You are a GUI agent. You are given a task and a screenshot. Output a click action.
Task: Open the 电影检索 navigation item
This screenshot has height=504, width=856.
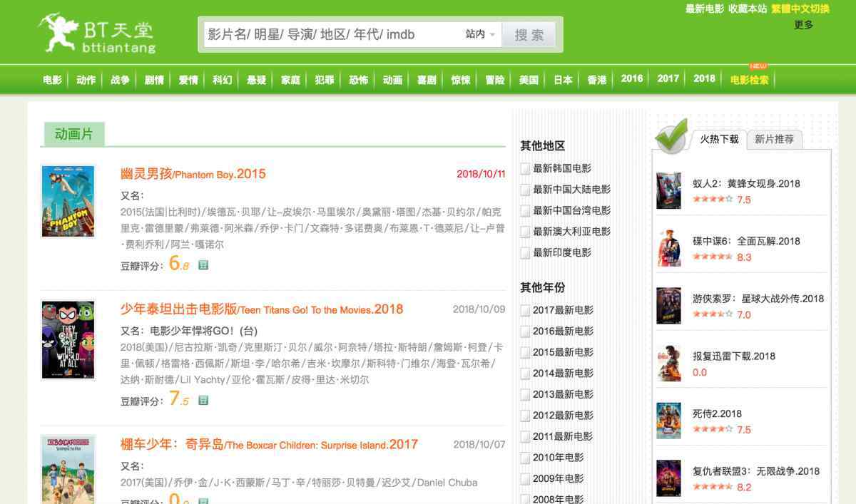750,80
